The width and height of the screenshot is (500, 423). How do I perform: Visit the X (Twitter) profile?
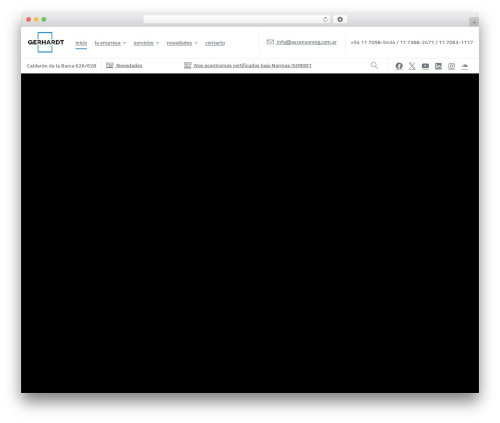(x=412, y=66)
